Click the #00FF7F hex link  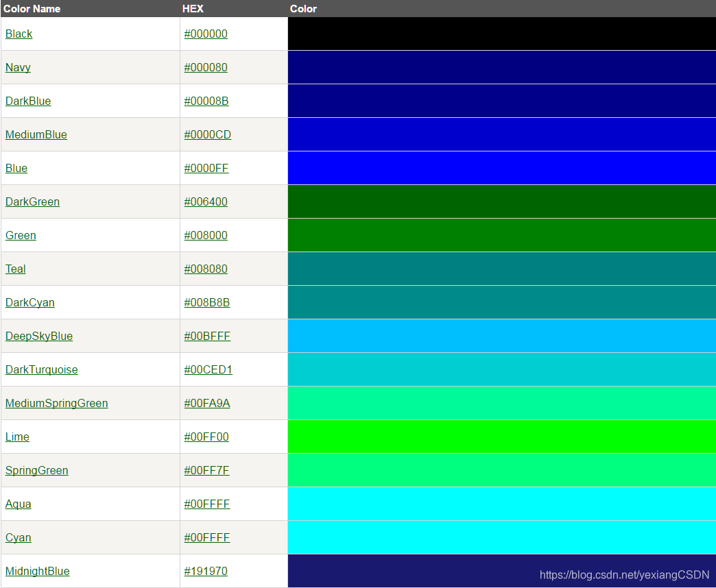pyautogui.click(x=206, y=470)
